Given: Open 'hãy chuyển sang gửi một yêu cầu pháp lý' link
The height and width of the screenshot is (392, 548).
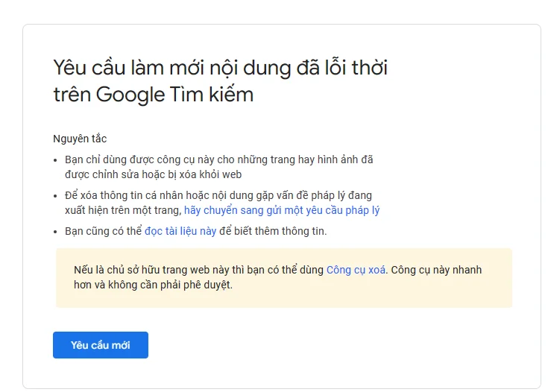Looking at the screenshot, I should click(x=282, y=210).
